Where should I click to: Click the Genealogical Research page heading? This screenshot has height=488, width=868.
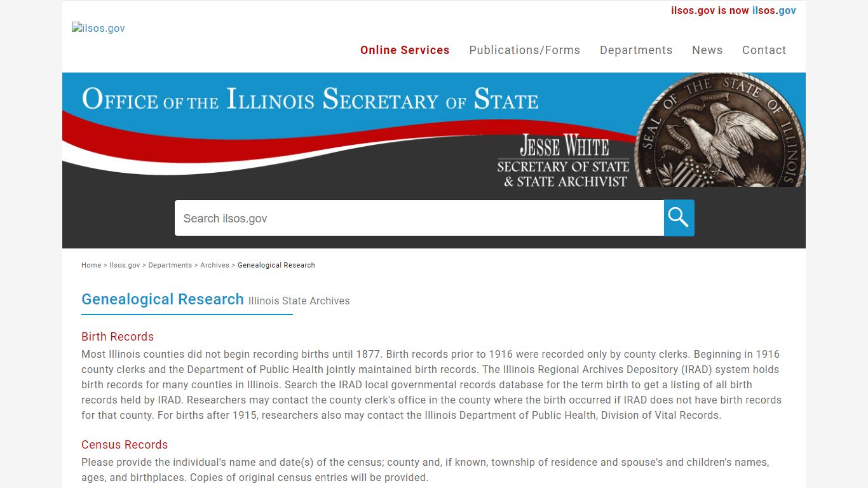coord(163,299)
